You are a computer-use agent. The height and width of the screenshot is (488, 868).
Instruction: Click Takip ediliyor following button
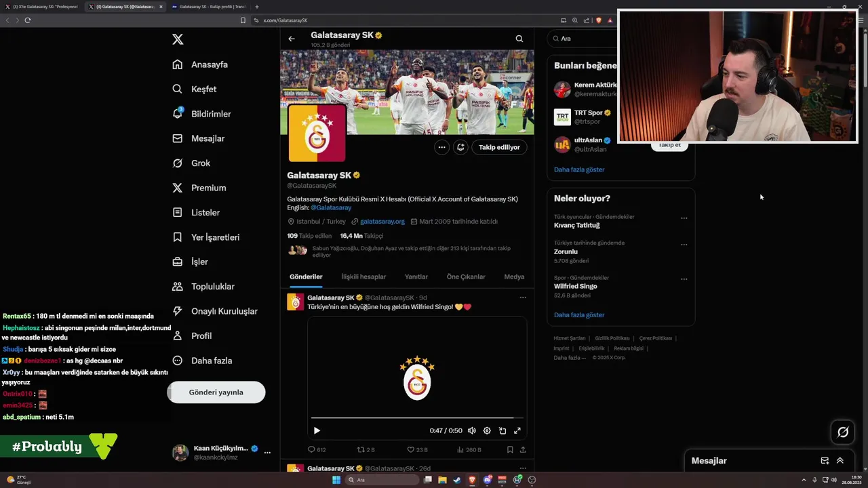point(499,147)
